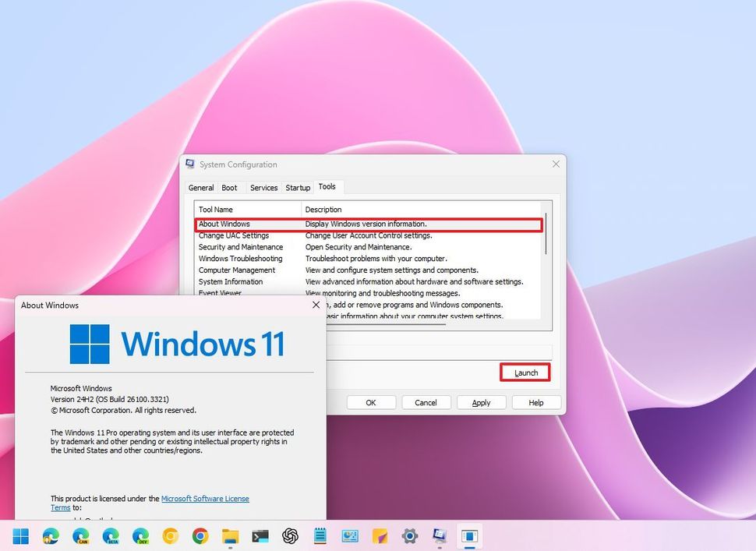Open Edge Dev from the taskbar
Viewport: 756px width, 551px height.
(x=140, y=537)
